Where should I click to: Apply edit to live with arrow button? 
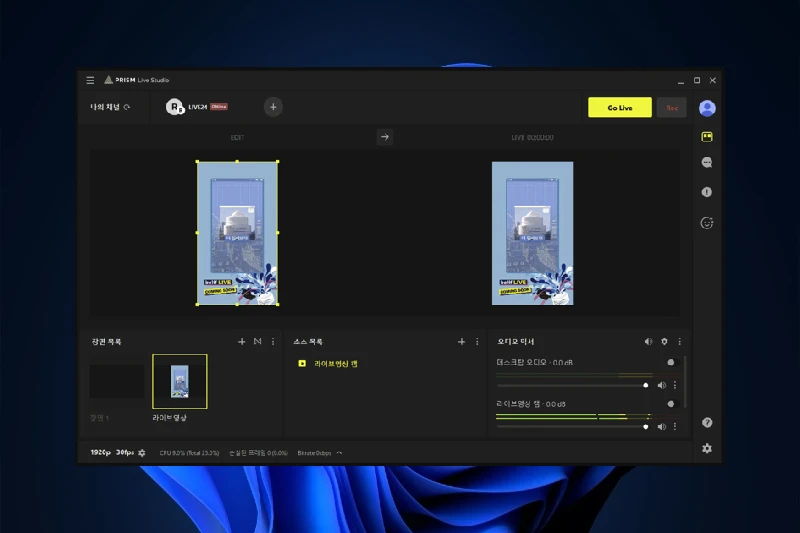point(385,137)
